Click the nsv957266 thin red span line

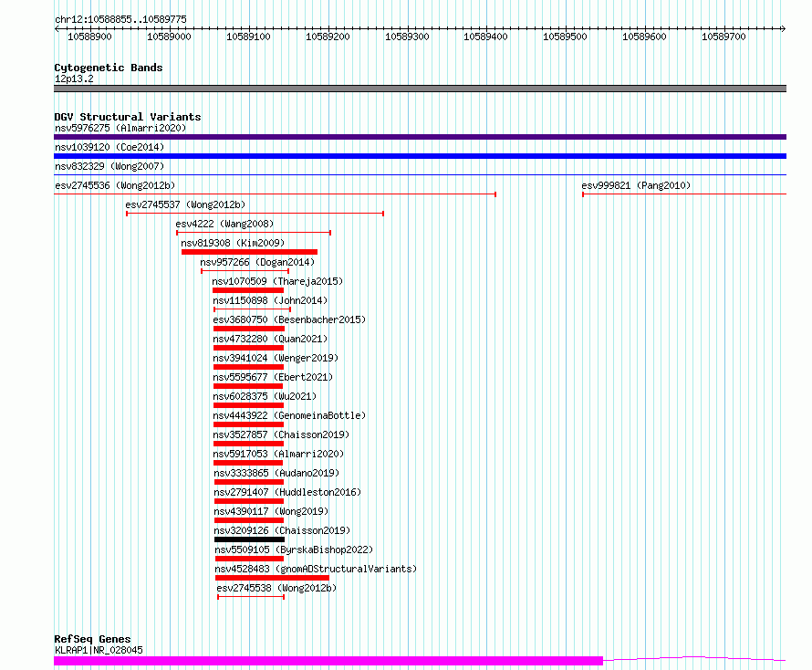245,271
